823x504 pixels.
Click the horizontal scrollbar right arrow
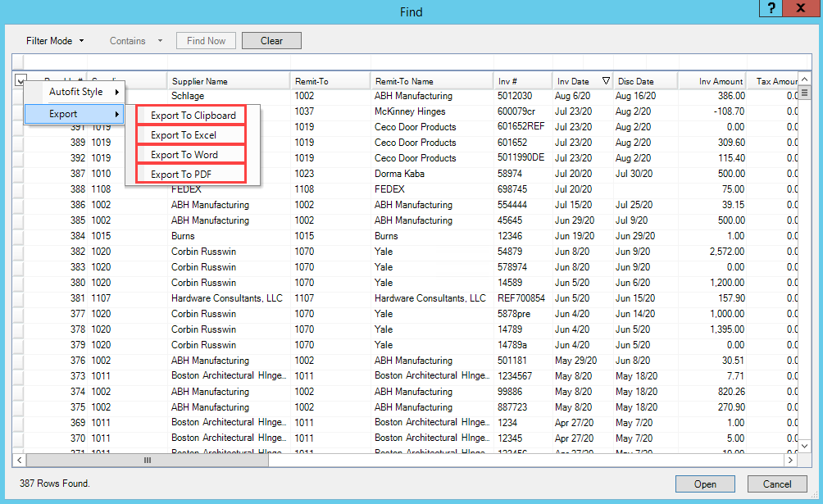tap(790, 461)
